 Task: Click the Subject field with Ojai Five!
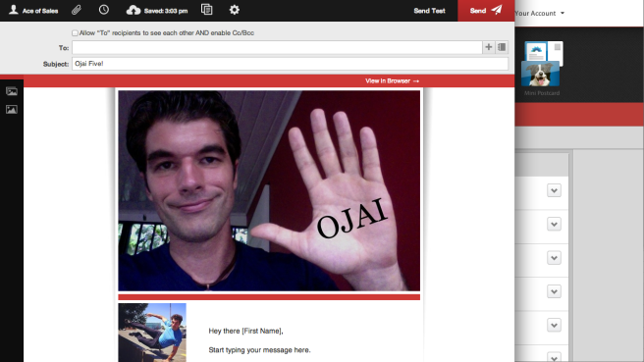tap(290, 64)
